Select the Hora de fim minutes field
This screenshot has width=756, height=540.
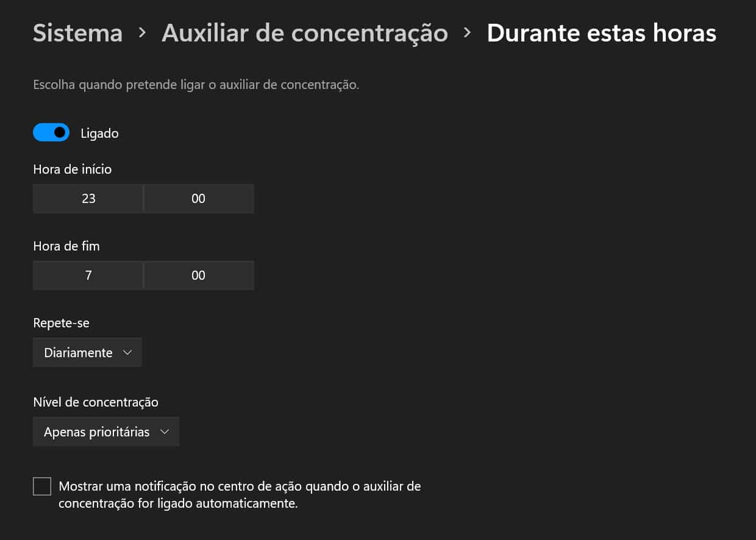(199, 275)
